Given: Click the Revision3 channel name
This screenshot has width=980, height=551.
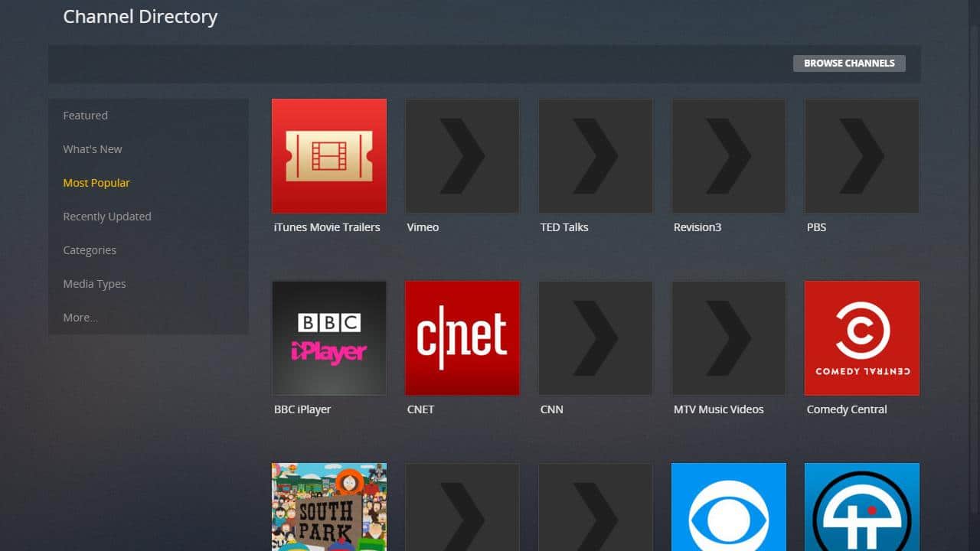Looking at the screenshot, I should tap(697, 227).
